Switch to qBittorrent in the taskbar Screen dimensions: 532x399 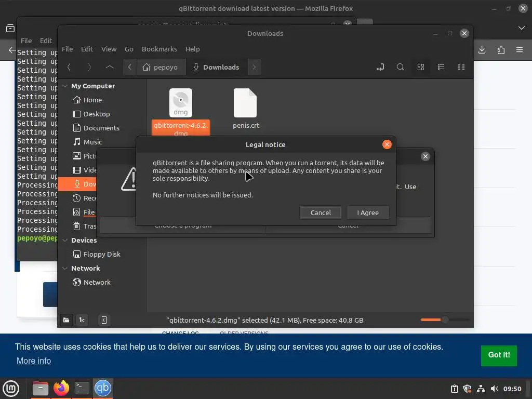pos(103,389)
